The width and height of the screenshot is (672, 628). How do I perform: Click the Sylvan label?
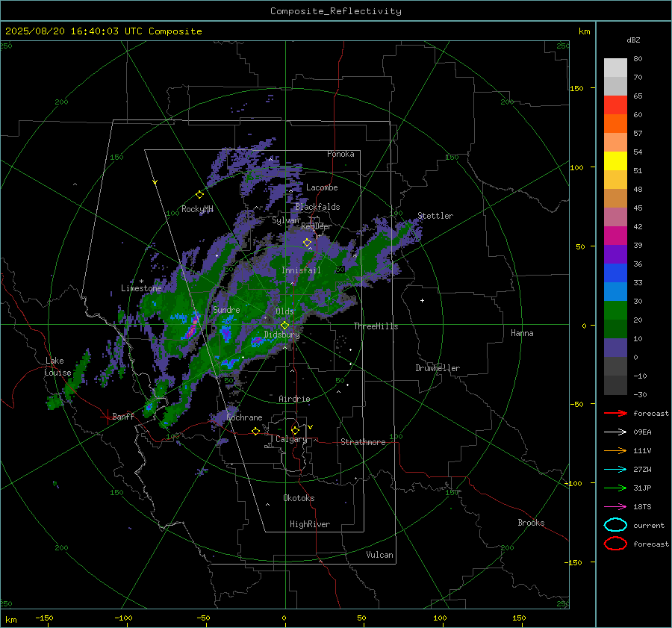click(x=285, y=220)
